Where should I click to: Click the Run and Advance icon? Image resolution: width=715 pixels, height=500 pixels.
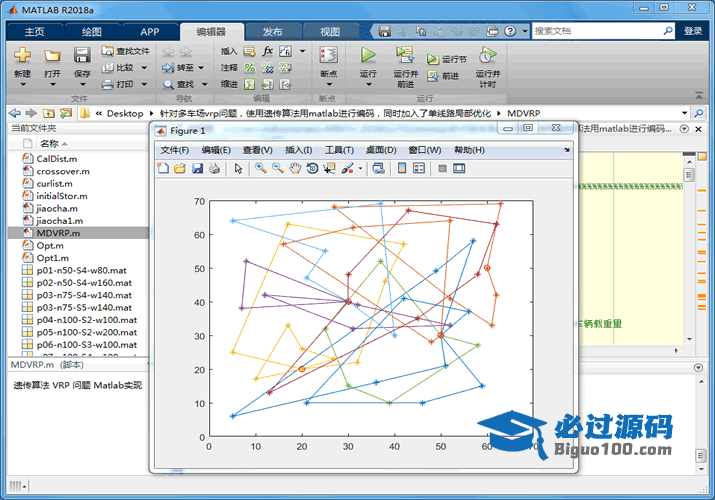[404, 55]
